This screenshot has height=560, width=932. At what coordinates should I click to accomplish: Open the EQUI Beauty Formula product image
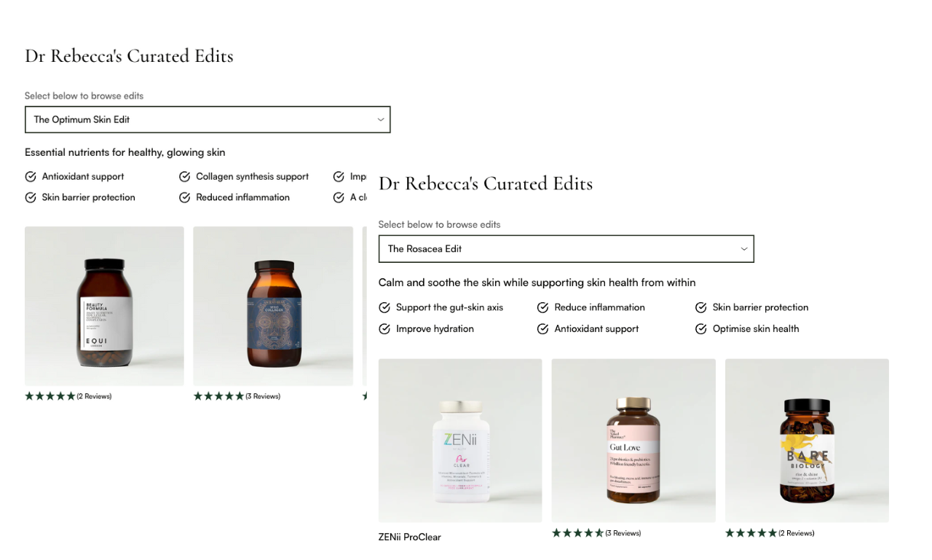(104, 306)
